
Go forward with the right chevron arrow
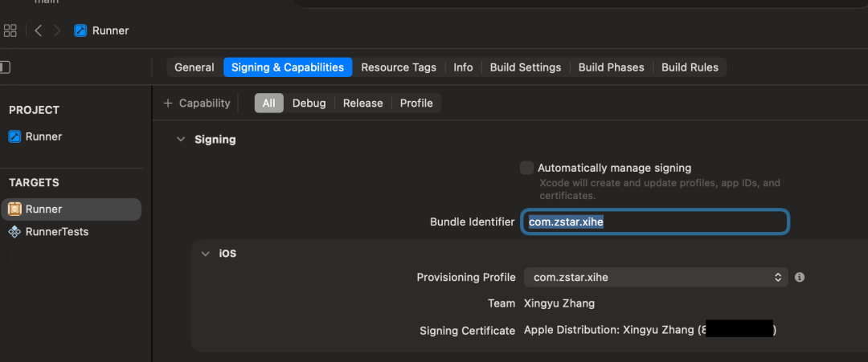57,31
